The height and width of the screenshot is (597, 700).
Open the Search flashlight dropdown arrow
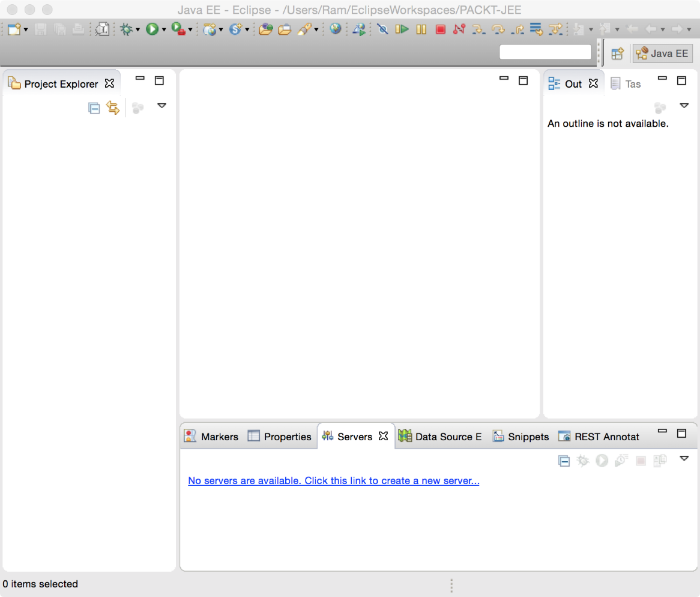point(316,30)
